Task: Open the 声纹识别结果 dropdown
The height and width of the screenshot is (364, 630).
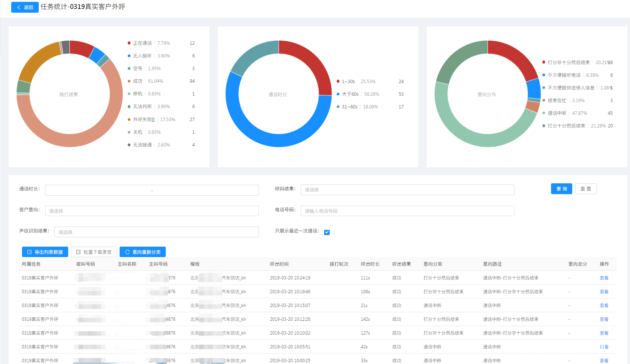Action: pyautogui.click(x=156, y=232)
